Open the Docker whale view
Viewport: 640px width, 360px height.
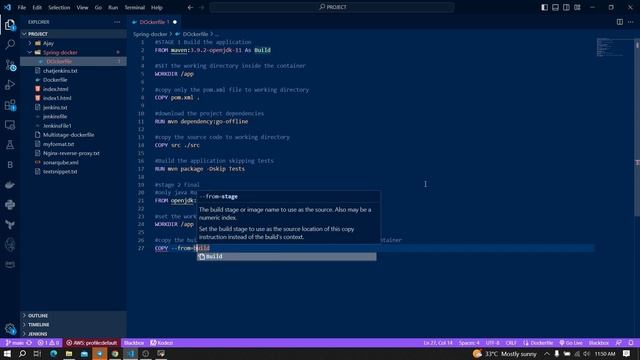tap(10, 184)
